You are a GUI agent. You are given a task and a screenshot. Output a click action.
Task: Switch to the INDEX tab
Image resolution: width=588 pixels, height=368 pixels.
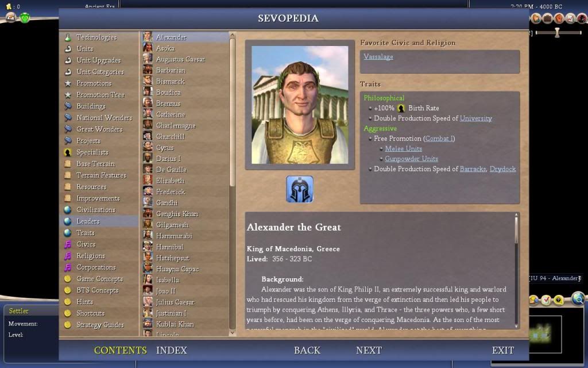171,350
